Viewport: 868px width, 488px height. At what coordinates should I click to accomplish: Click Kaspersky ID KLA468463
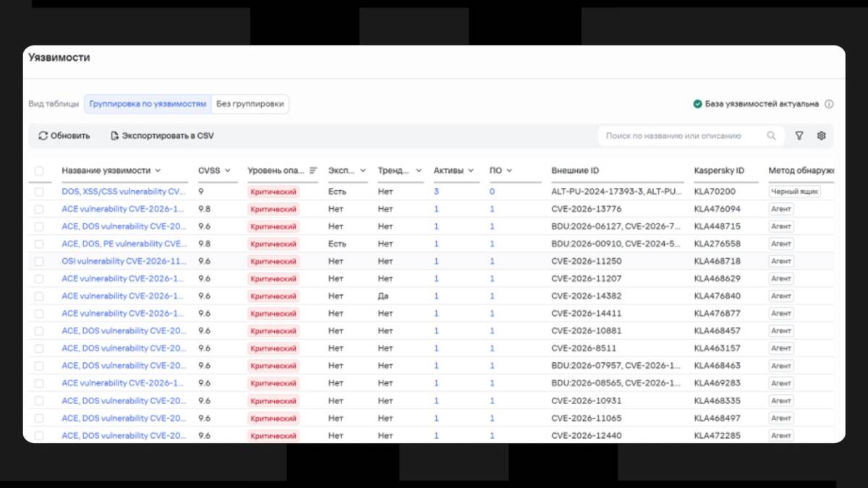[x=718, y=366]
